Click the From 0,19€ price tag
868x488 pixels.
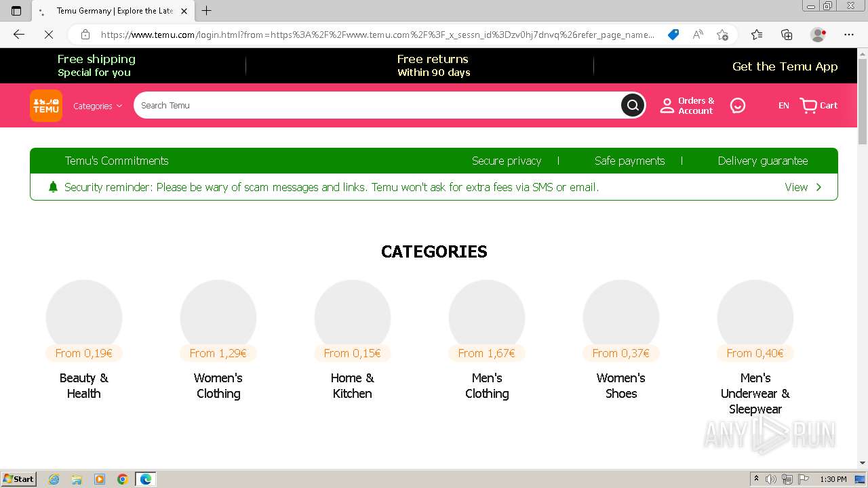click(x=84, y=353)
